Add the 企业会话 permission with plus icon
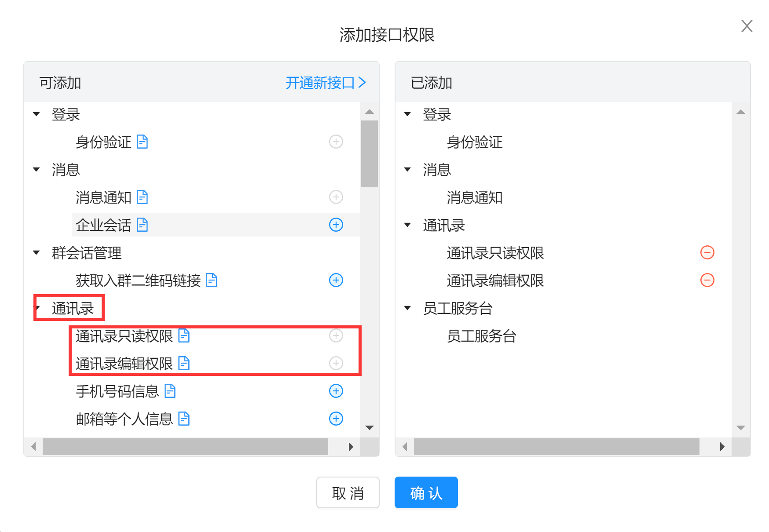The image size is (769, 532). coord(336,225)
